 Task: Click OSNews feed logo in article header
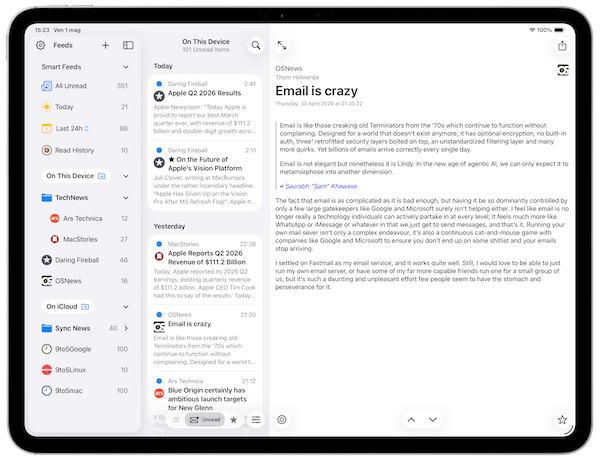coord(562,70)
